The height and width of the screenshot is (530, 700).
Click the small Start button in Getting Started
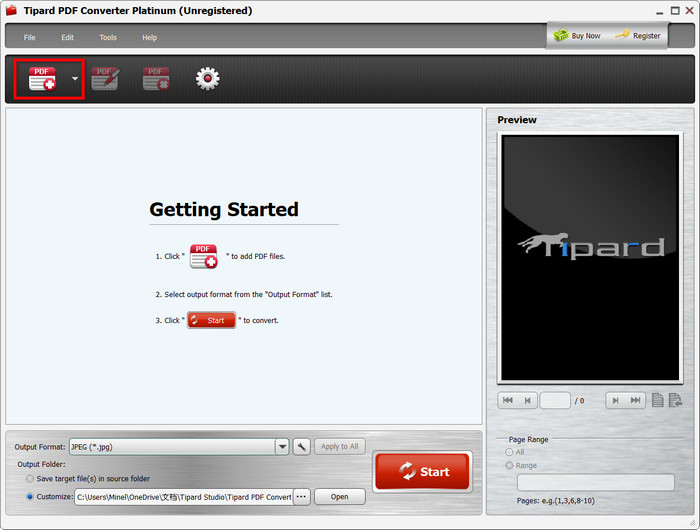[x=211, y=320]
